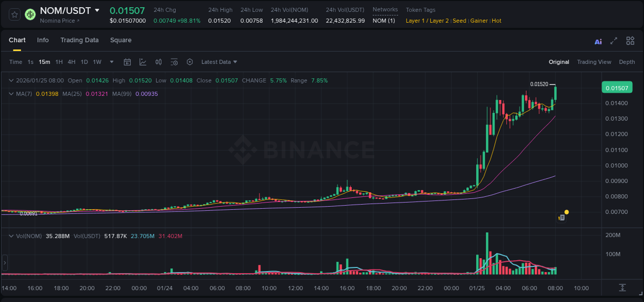Open the indicator list settings icon
Screen dimensions: 644x302
174,62
